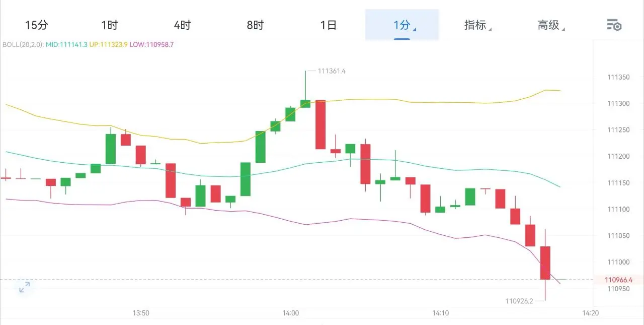
Task: Switch chart to 8时 interval
Action: (x=255, y=25)
